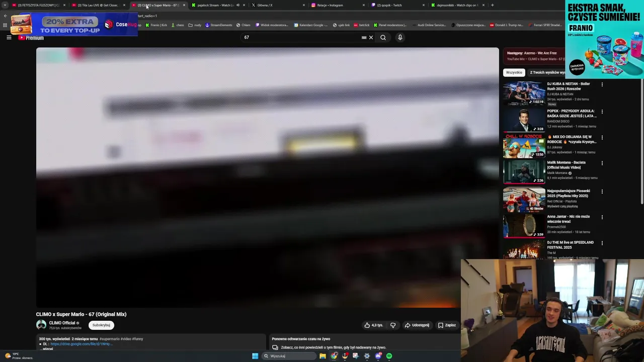Expand the description with więcej
644x362 pixels.
click(x=48, y=349)
